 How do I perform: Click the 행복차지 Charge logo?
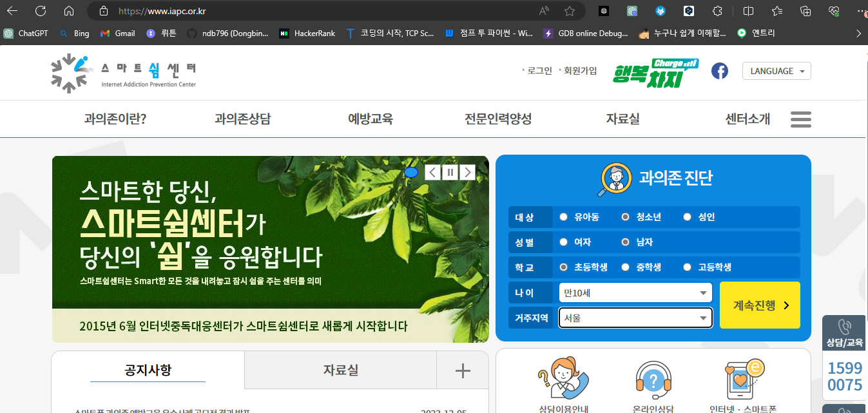pyautogui.click(x=655, y=72)
